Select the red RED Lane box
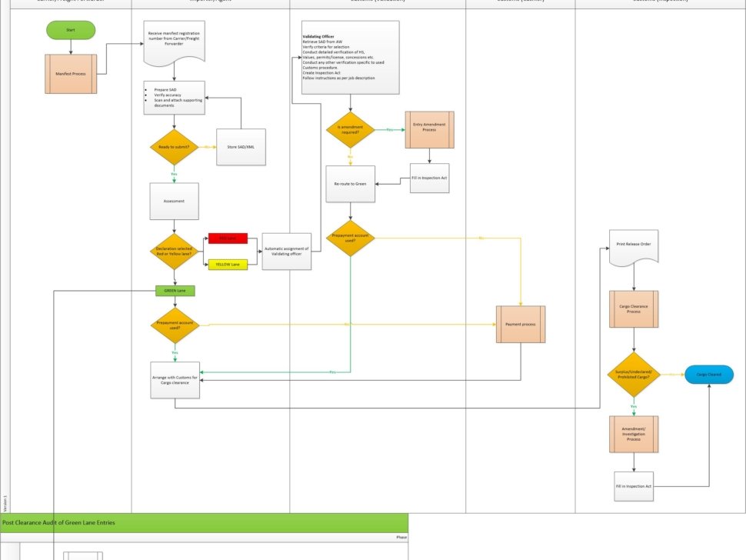The image size is (746, 560). click(x=228, y=238)
